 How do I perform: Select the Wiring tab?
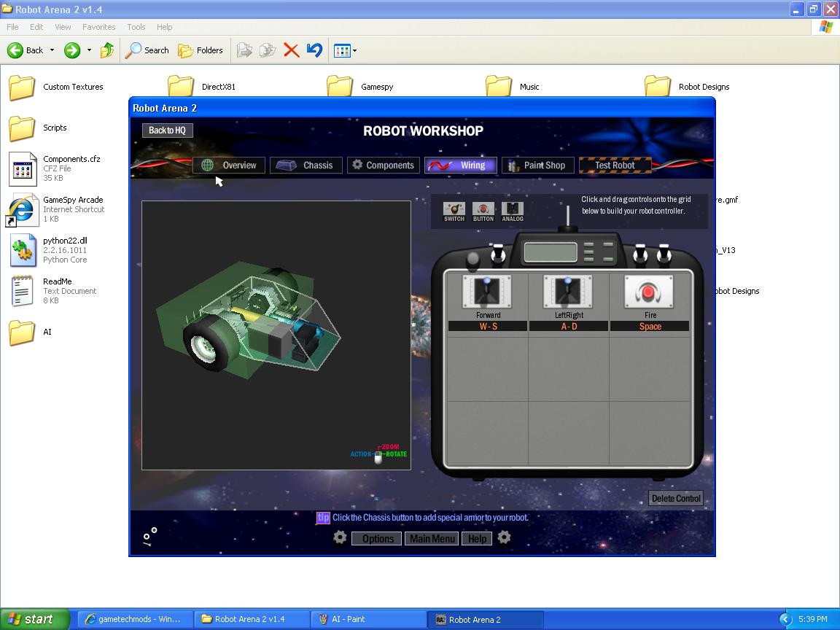click(461, 165)
